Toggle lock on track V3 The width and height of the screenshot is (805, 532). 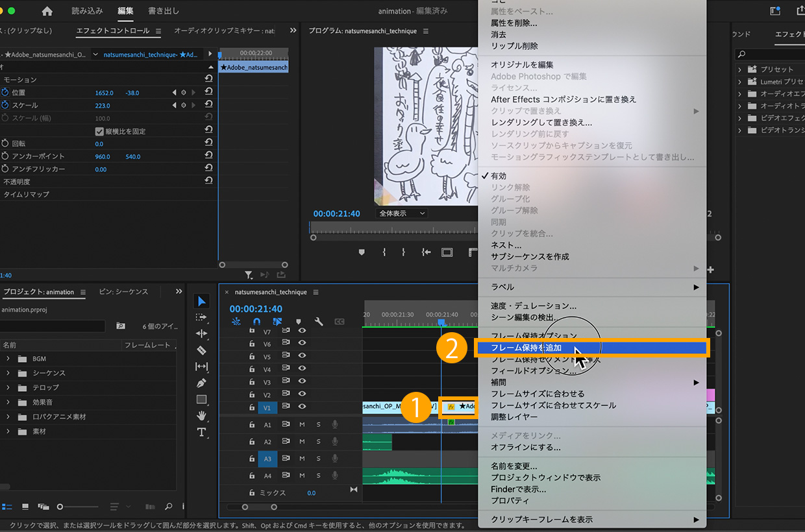point(252,382)
